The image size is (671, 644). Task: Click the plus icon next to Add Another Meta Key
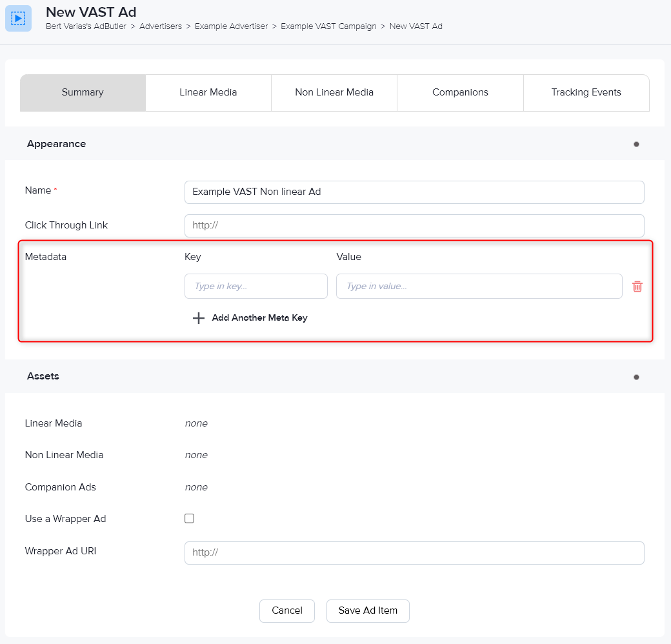point(199,317)
